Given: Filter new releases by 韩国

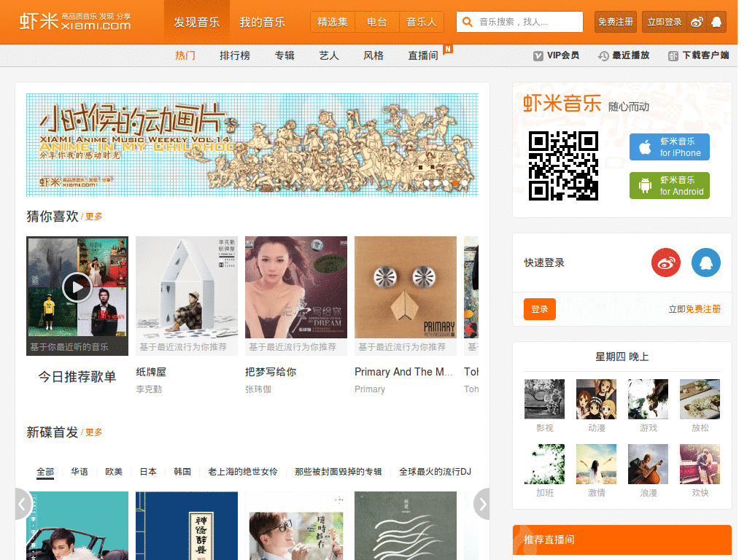Looking at the screenshot, I should coord(182,472).
